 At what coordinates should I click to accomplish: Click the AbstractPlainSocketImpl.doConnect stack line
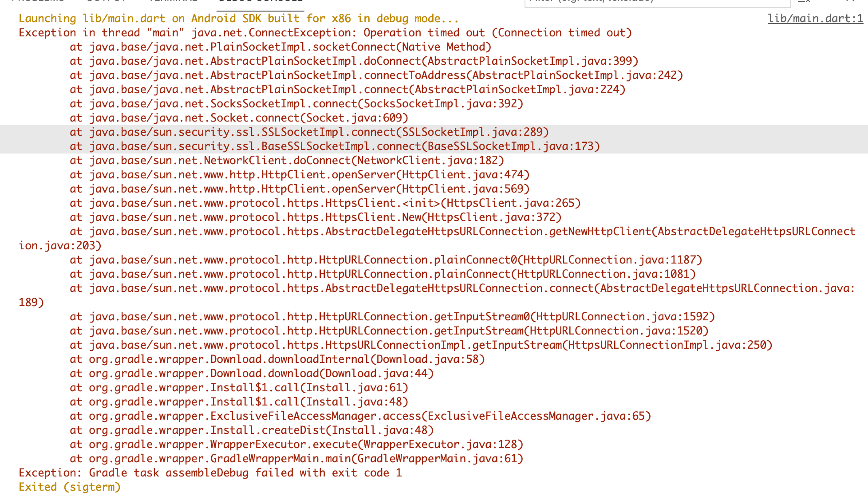tap(354, 61)
